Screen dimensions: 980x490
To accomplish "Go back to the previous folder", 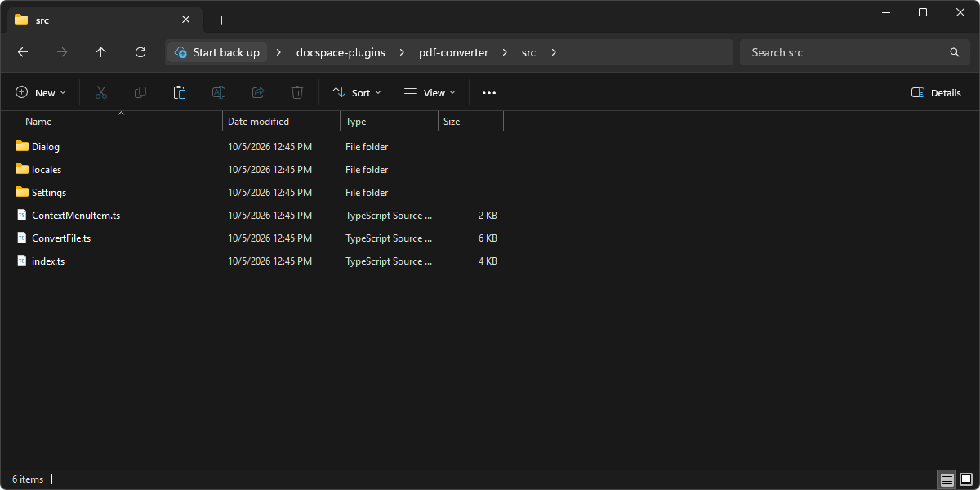I will [23, 52].
